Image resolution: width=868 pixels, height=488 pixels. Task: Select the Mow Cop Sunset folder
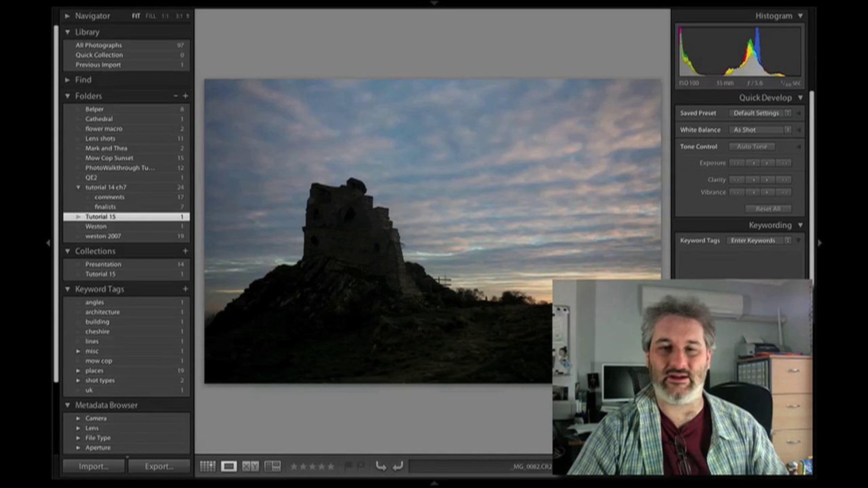109,158
